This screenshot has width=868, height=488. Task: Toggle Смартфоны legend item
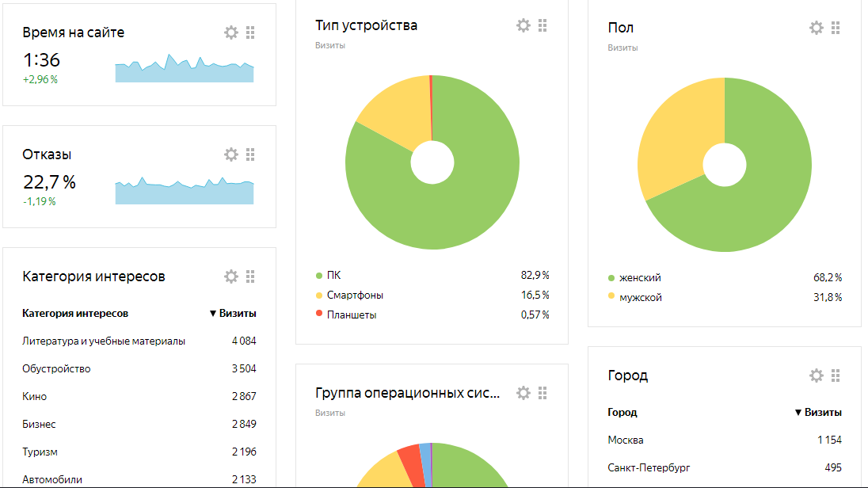pos(349,295)
